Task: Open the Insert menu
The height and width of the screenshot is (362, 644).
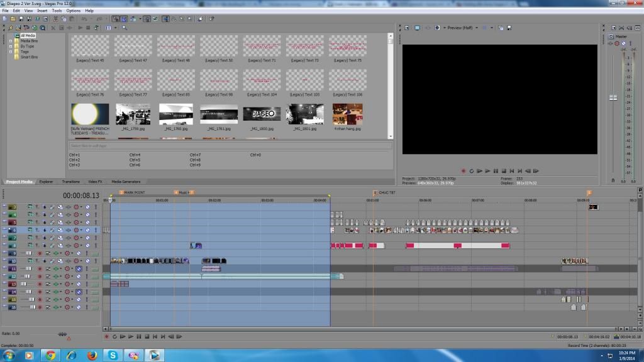Action: 42,11
